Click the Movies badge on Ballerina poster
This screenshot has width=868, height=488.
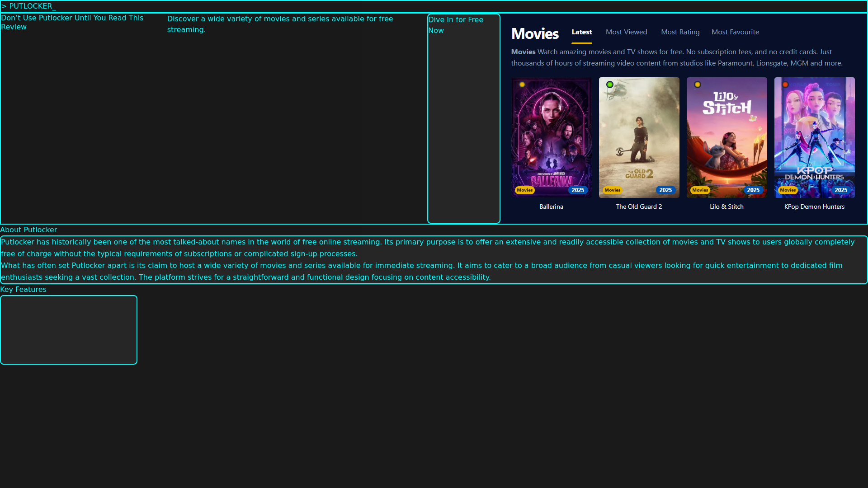point(525,190)
